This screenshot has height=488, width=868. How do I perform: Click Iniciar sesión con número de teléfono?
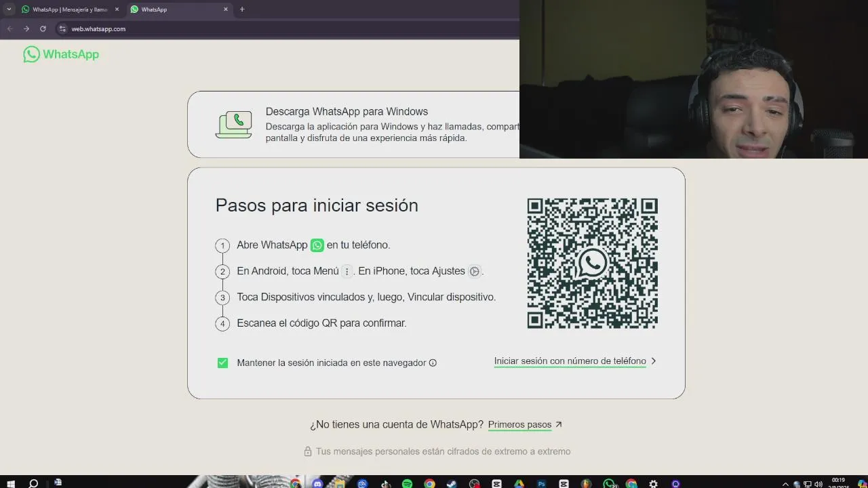[x=570, y=361]
